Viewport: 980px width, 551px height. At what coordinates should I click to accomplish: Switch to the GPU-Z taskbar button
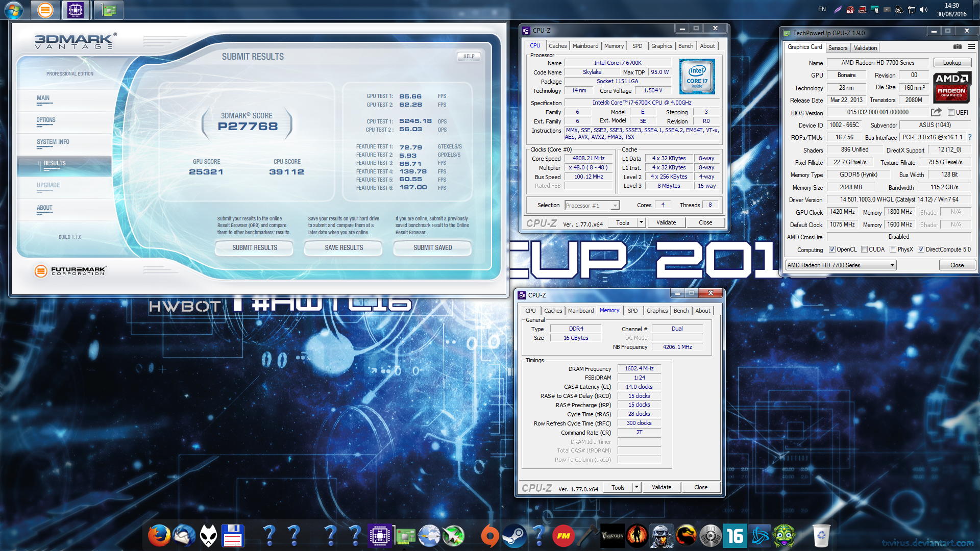[x=109, y=10]
